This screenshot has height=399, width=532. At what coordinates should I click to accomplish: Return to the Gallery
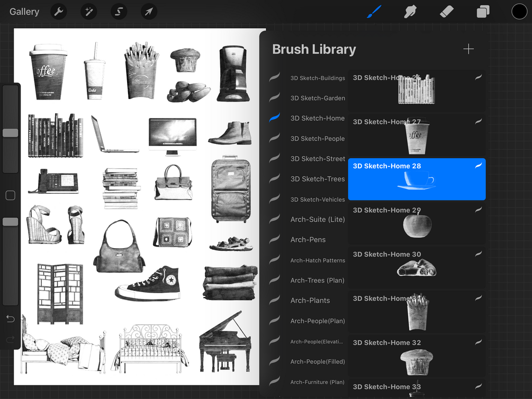(x=24, y=12)
